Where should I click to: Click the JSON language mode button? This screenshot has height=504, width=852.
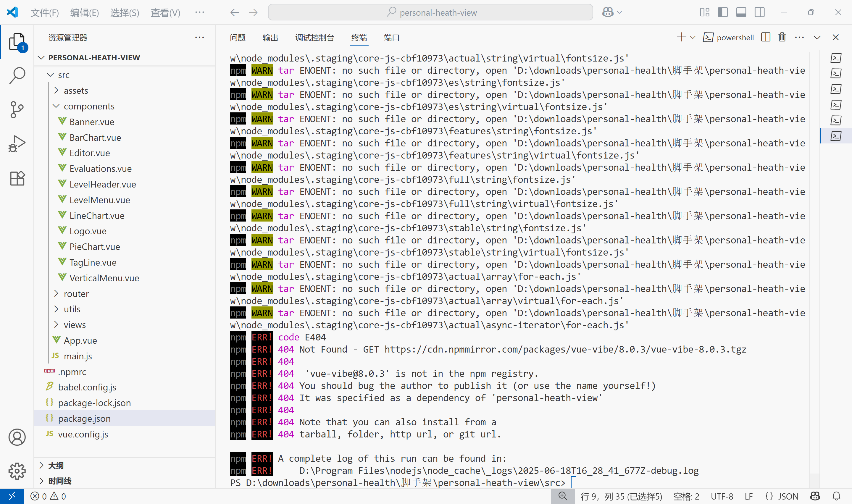[782, 496]
